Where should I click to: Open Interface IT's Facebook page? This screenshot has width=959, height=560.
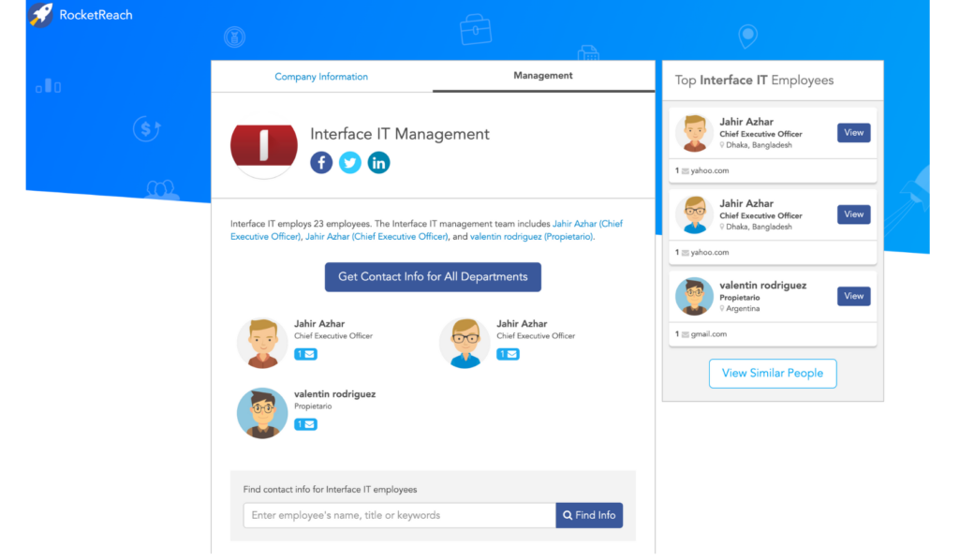321,162
